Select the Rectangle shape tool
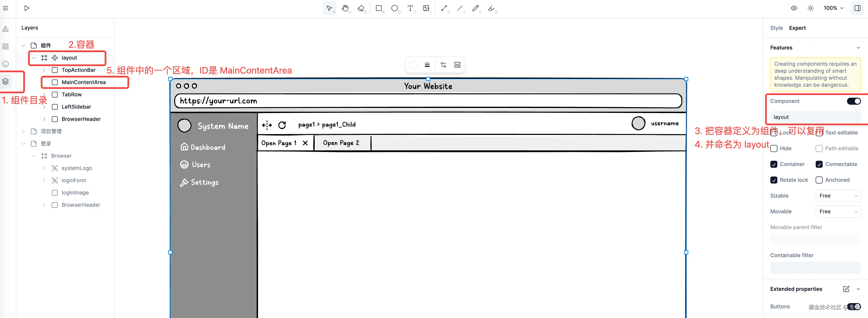This screenshot has height=318, width=868. 379,8
